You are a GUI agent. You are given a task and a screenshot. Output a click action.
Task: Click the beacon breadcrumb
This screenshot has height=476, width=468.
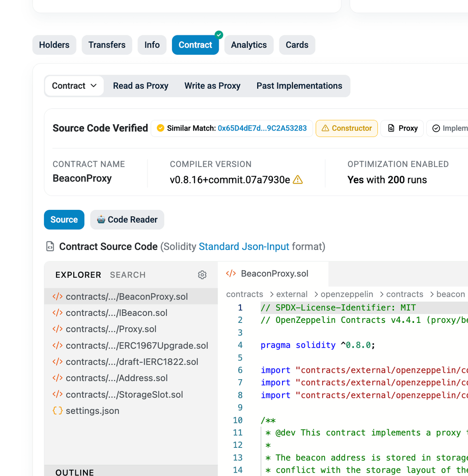[451, 294]
